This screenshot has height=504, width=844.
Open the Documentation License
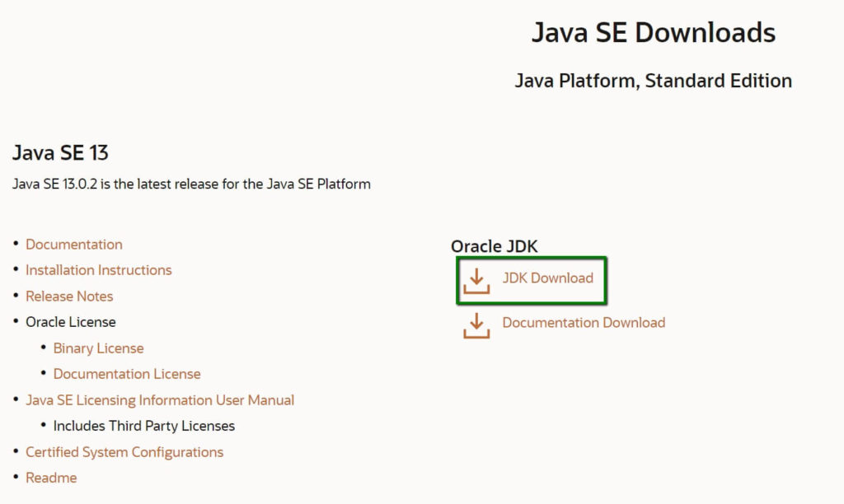coord(127,374)
